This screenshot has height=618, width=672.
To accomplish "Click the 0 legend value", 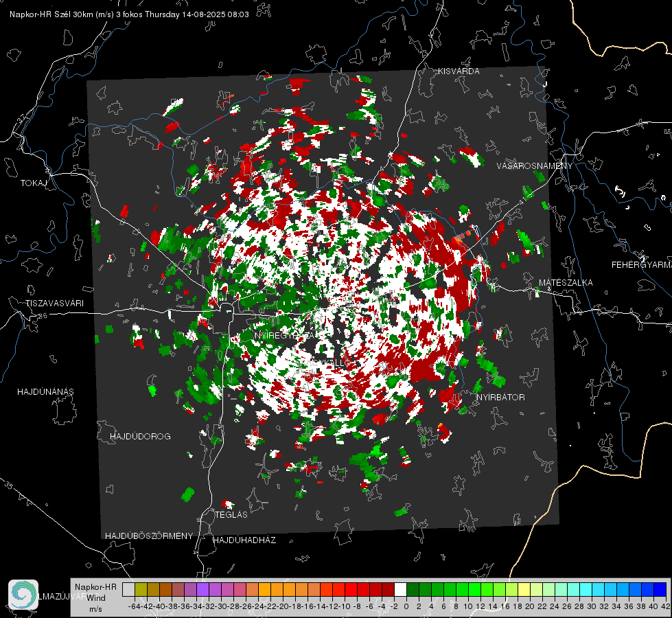I will point(406,606).
